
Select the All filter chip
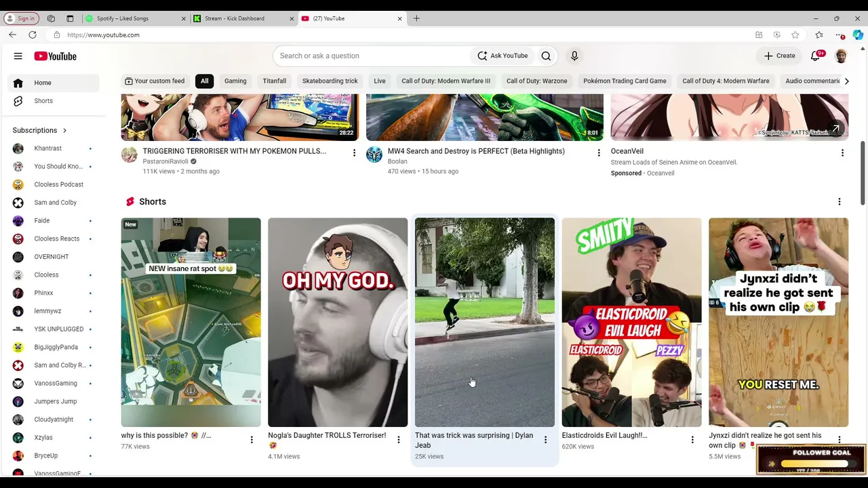[x=204, y=81]
